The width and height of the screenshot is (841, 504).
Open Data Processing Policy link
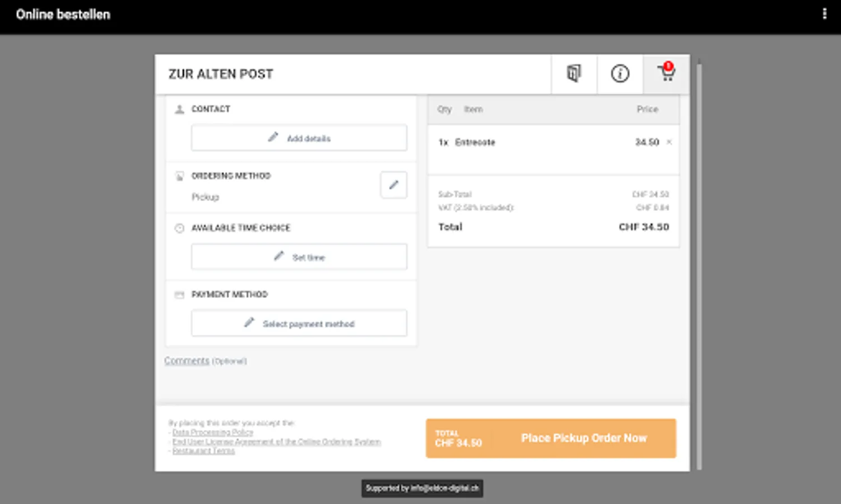(x=212, y=432)
